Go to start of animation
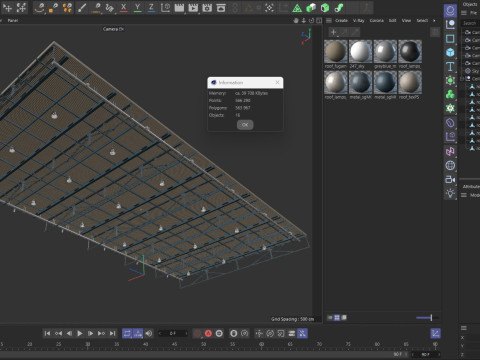Screen dimensions: 480x360 click(47, 333)
